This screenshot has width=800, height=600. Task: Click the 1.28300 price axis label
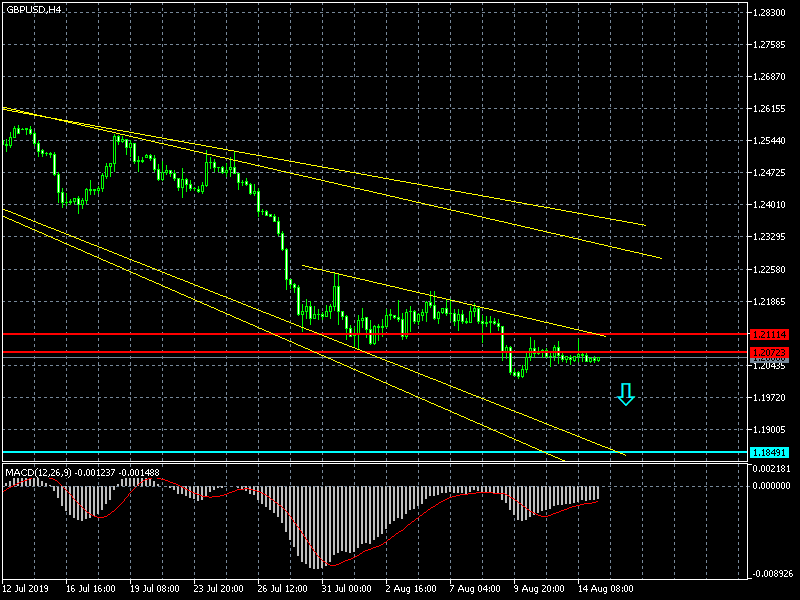pos(769,12)
